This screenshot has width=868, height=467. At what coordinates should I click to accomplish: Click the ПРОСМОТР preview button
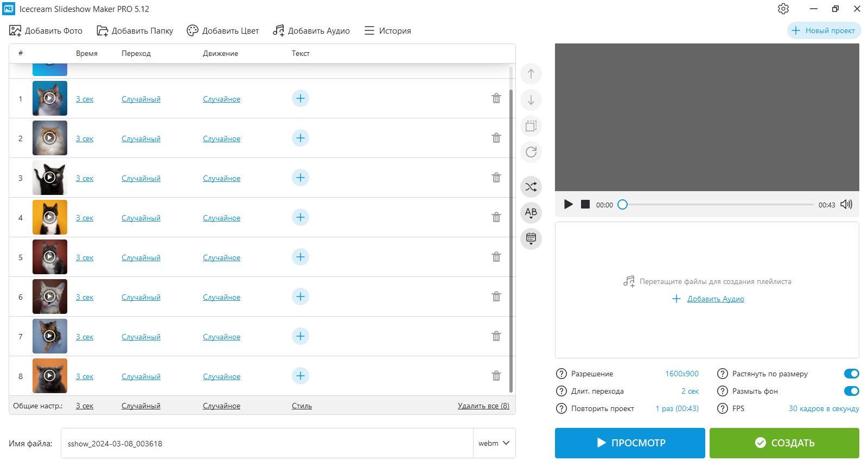coord(630,443)
